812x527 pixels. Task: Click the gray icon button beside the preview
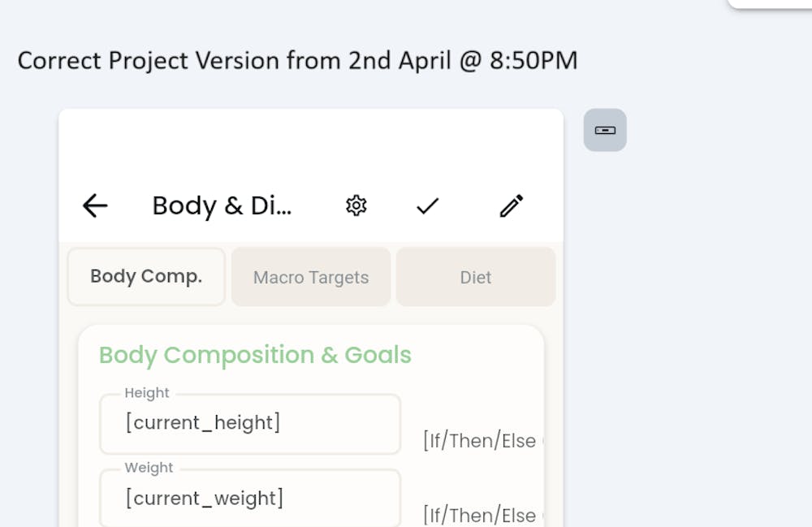605,130
